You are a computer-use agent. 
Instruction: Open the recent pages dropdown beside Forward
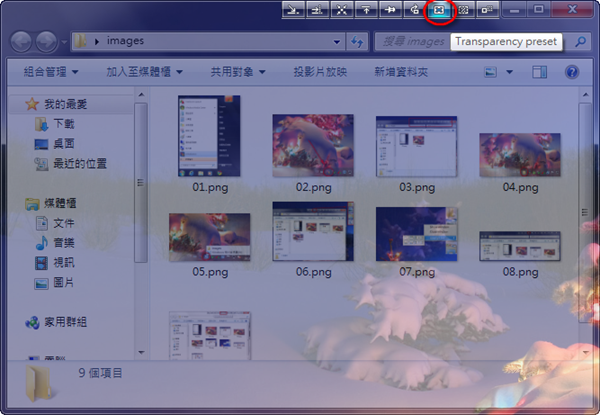coord(64,42)
